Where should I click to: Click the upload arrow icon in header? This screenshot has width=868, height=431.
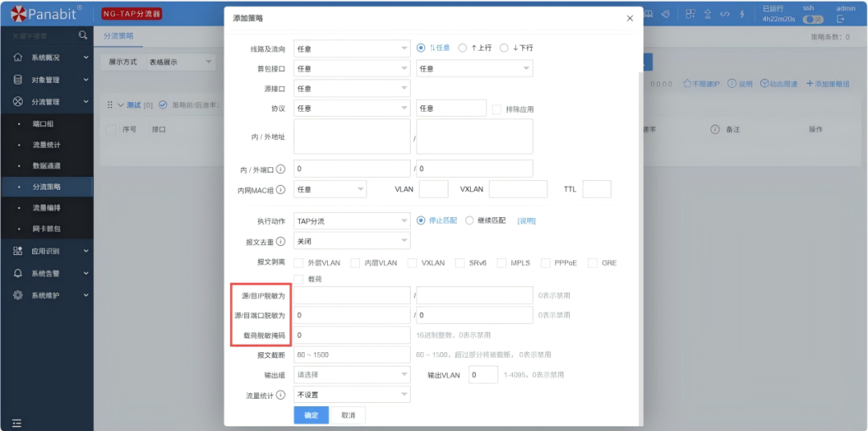[x=707, y=14]
